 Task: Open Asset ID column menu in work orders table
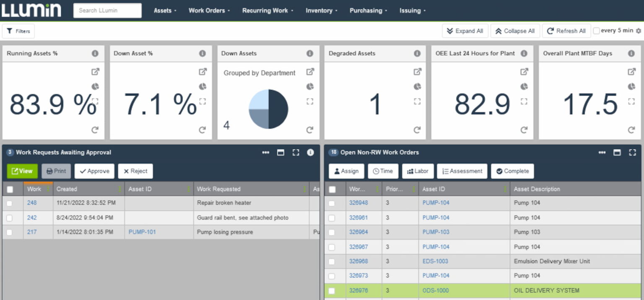tap(506, 189)
